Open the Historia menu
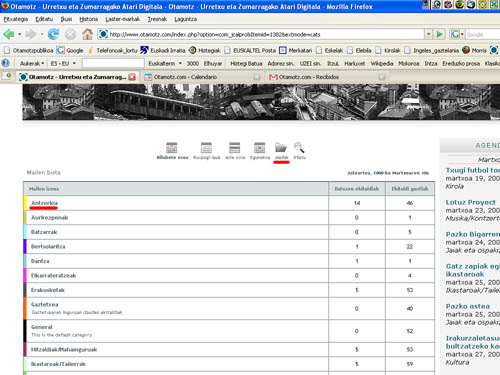The width and height of the screenshot is (500, 375). click(x=89, y=19)
